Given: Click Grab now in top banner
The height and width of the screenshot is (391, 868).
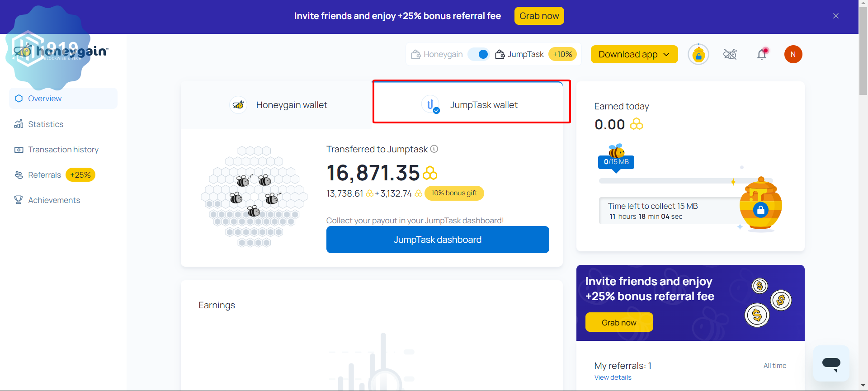Looking at the screenshot, I should click(x=539, y=16).
